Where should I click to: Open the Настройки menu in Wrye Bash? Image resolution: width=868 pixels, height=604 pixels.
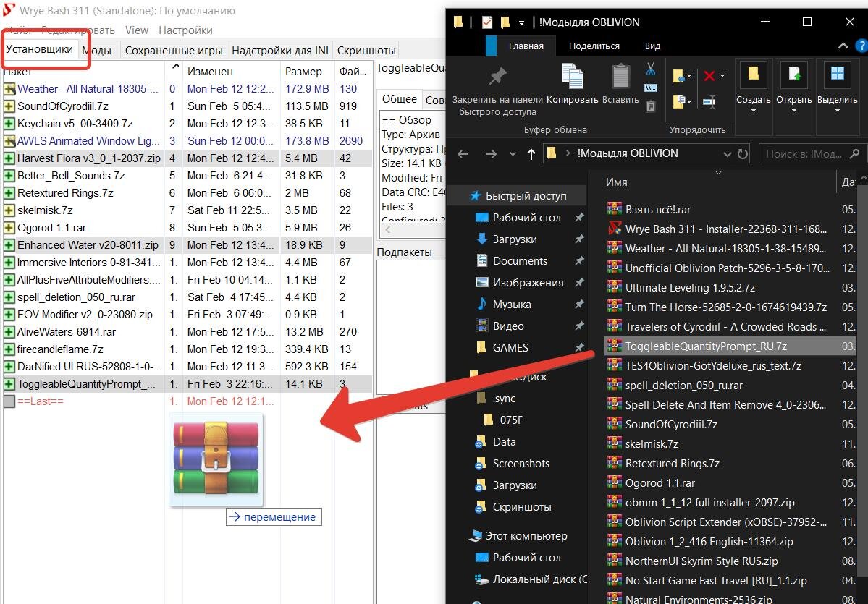point(185,30)
